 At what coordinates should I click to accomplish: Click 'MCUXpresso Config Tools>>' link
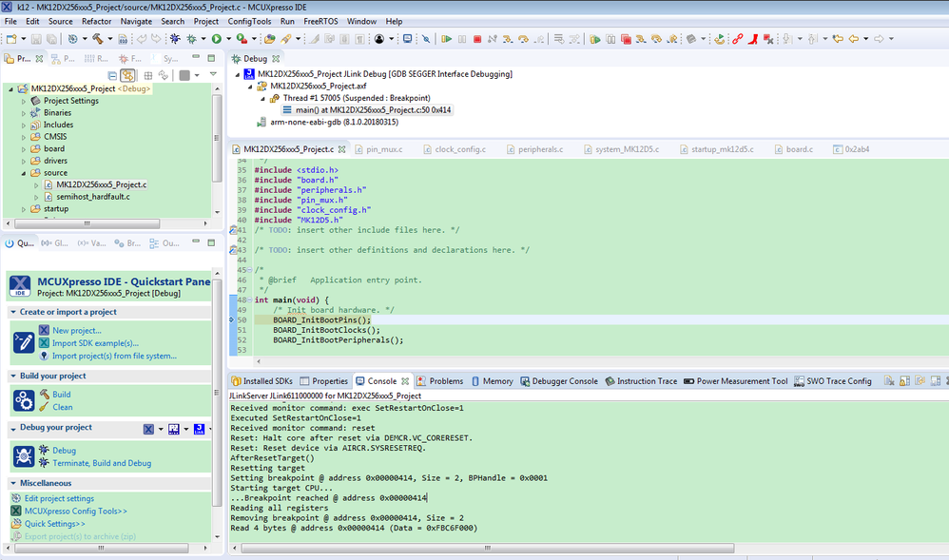76,511
